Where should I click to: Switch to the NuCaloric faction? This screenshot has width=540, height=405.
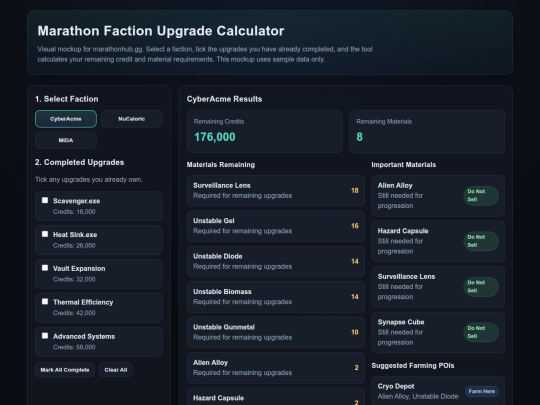(132, 119)
